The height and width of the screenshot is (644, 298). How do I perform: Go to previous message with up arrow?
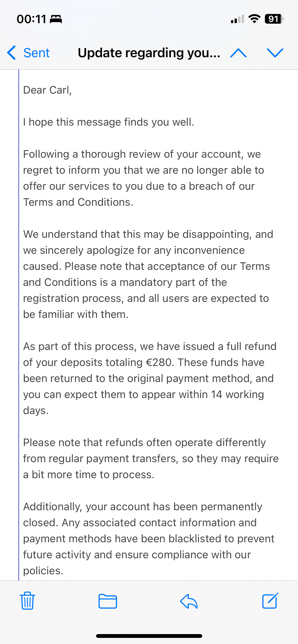tap(238, 53)
